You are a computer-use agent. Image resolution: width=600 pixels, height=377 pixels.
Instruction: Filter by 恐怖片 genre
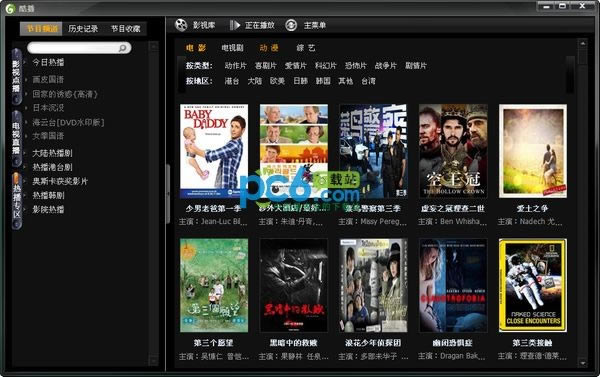click(x=355, y=66)
